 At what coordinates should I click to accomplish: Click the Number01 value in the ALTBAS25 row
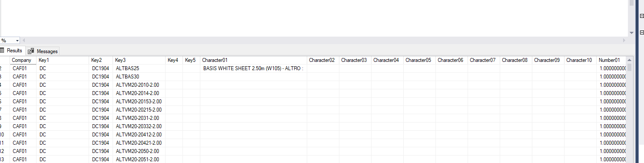click(x=611, y=68)
